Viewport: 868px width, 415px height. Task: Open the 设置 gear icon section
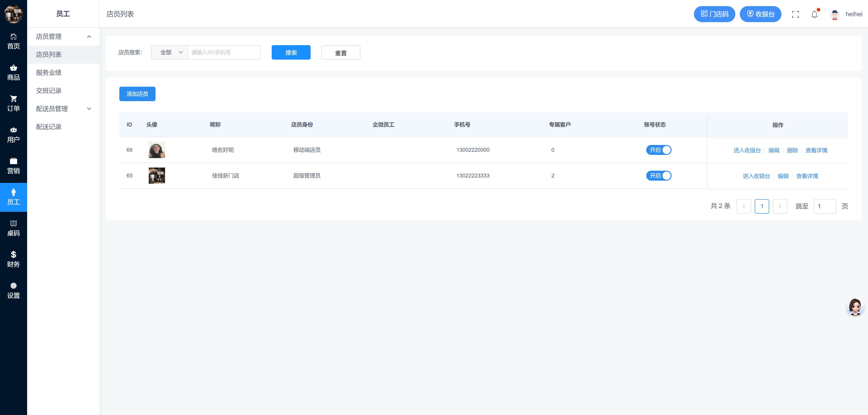point(14,290)
